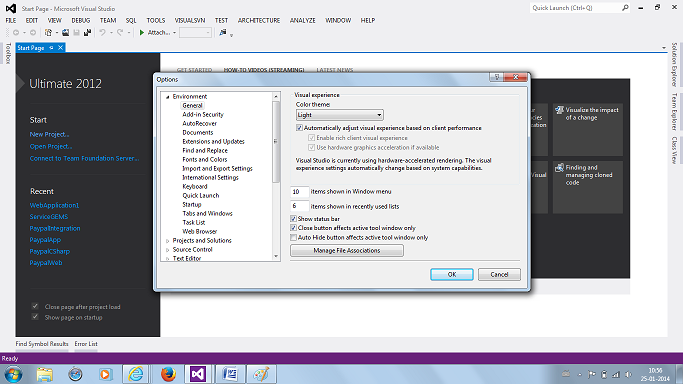Close the Start Page tab
The width and height of the screenshot is (683, 384).
coord(61,47)
